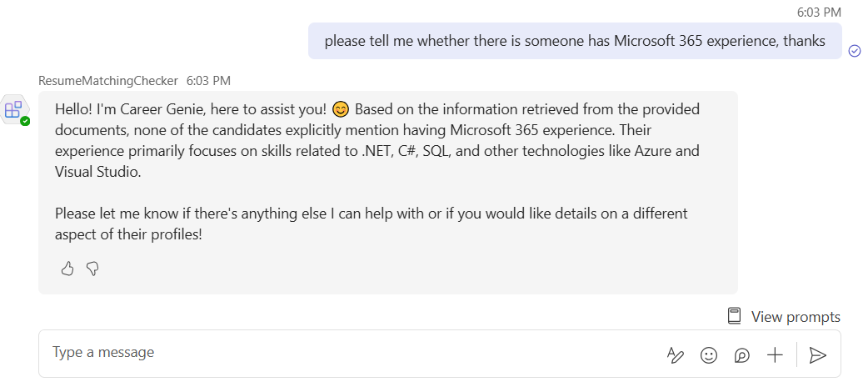Open the emoji picker in compose box
868x392 pixels.
[x=709, y=355]
